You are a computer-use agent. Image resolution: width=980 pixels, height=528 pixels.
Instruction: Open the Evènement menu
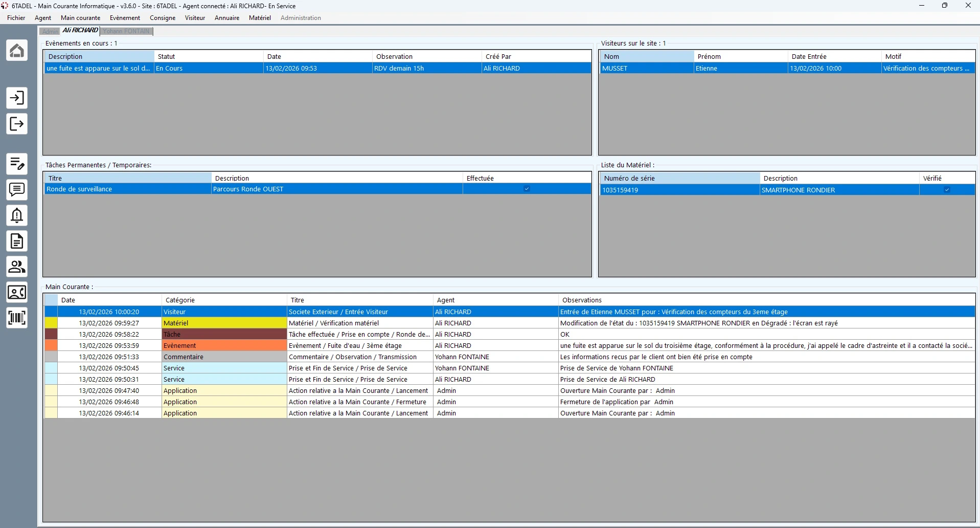pyautogui.click(x=125, y=18)
